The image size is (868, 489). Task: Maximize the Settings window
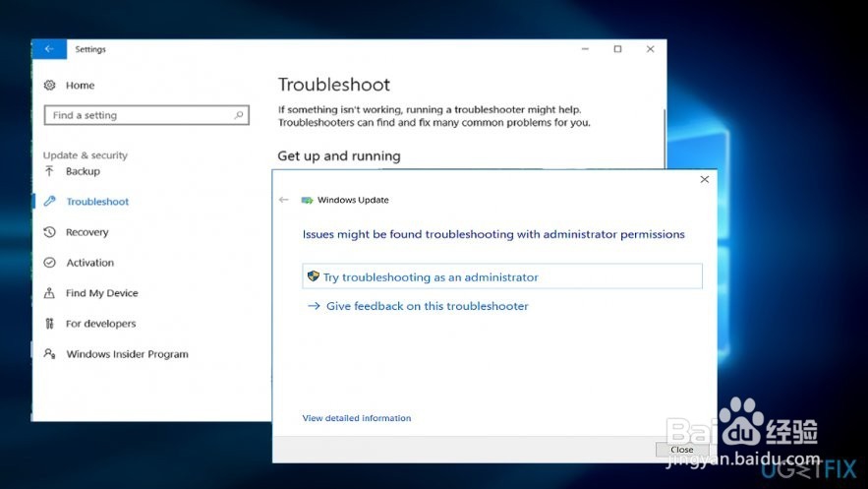point(617,49)
